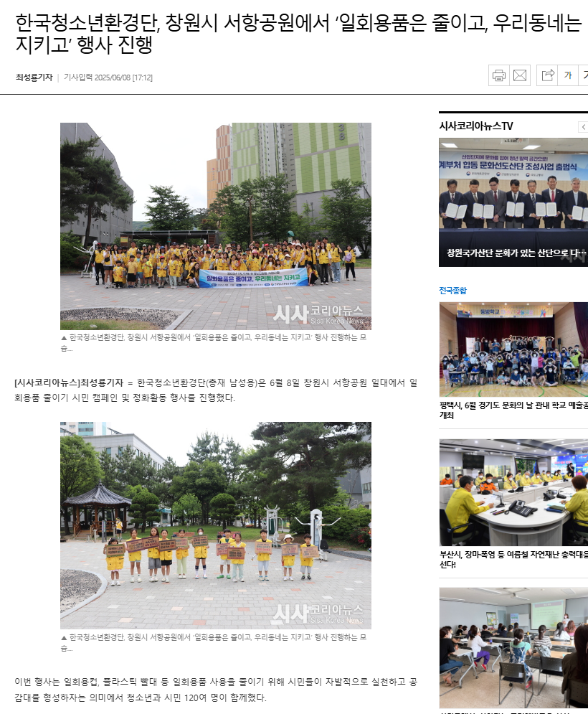The width and height of the screenshot is (588, 714).
Task: Open the group photo with blue banner
Action: click(215, 226)
